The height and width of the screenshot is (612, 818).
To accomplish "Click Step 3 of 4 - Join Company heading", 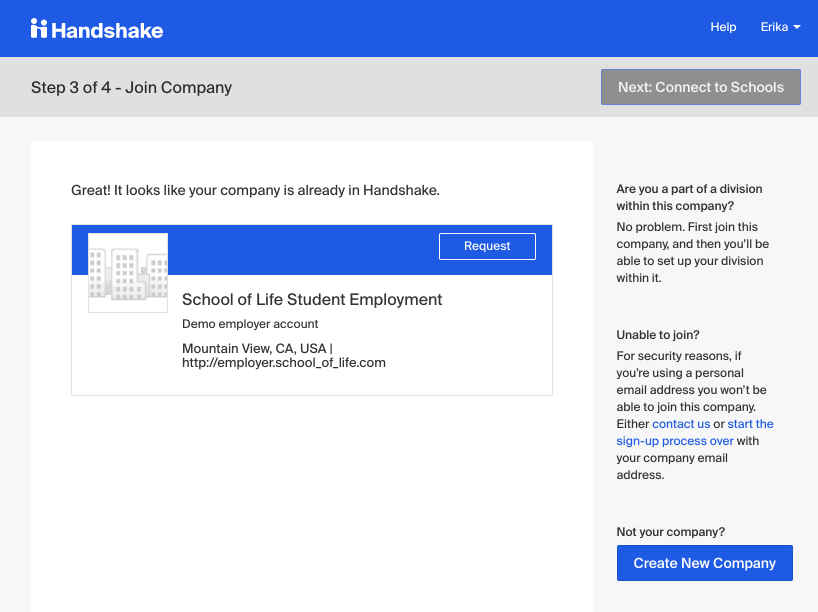I will tap(131, 87).
